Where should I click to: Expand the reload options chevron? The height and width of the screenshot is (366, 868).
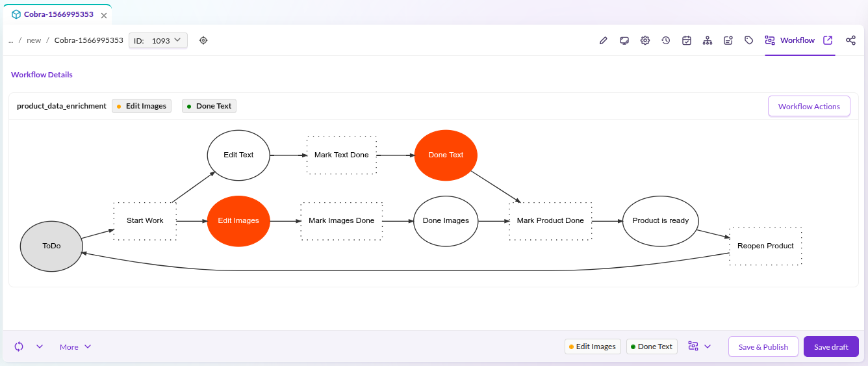(x=40, y=346)
